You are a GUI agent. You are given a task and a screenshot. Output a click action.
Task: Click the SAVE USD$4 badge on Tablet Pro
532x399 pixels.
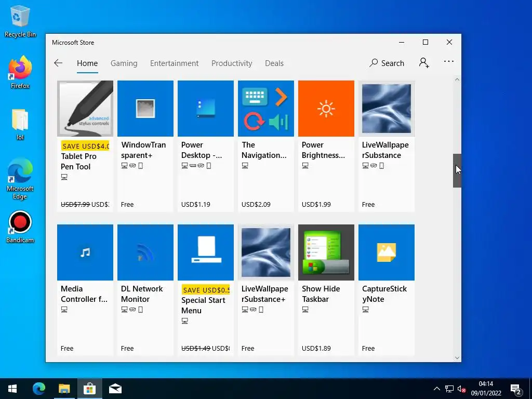coord(85,146)
